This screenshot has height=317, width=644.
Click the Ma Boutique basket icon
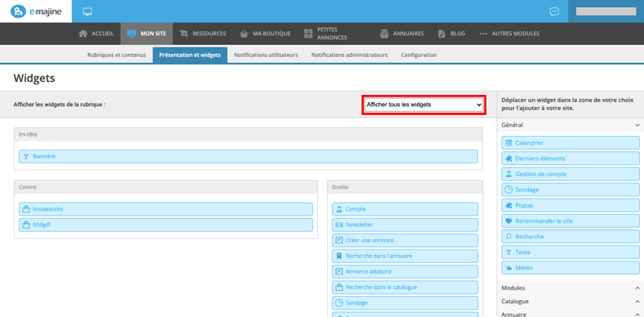pos(244,34)
